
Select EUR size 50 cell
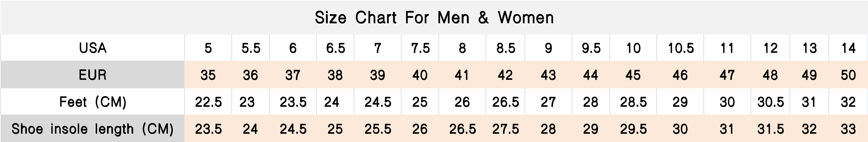(x=848, y=75)
